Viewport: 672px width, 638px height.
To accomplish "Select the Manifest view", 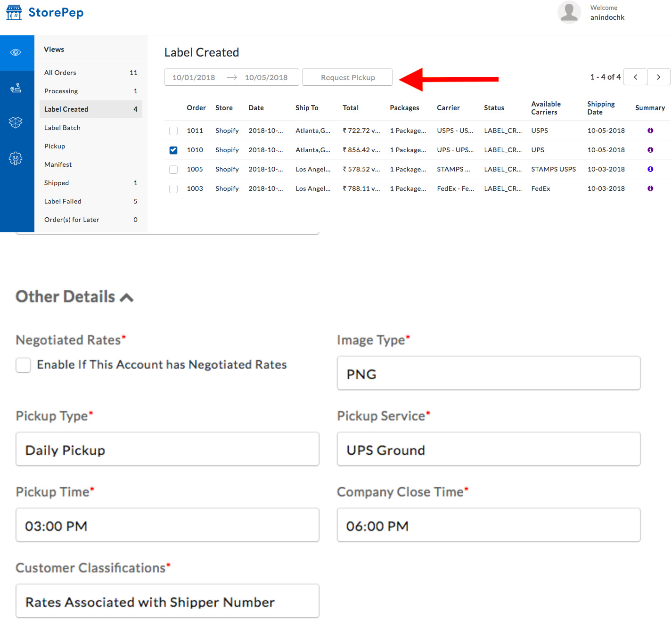I will click(91, 164).
